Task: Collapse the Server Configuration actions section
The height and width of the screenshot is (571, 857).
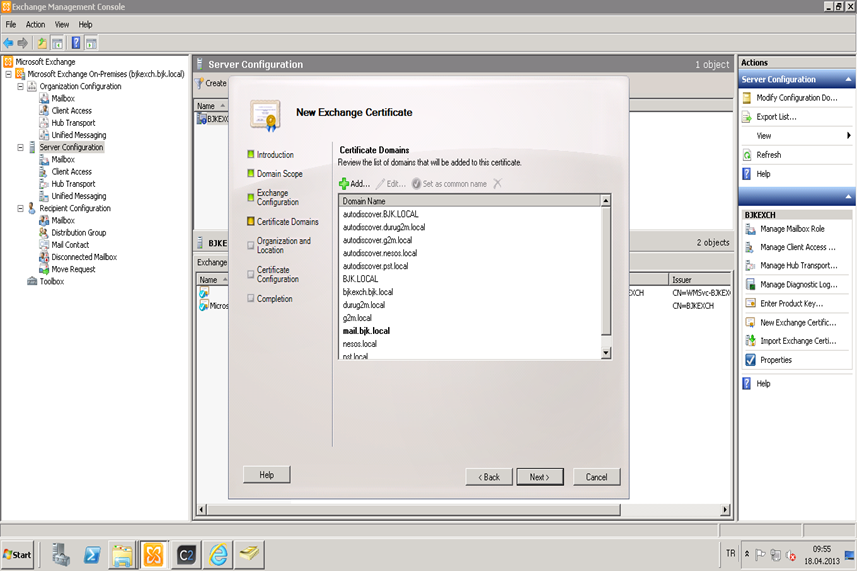Action: 848,80
